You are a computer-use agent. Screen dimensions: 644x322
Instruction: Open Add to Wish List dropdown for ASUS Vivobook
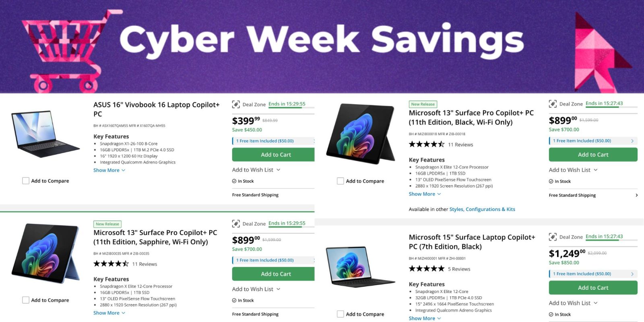click(256, 170)
